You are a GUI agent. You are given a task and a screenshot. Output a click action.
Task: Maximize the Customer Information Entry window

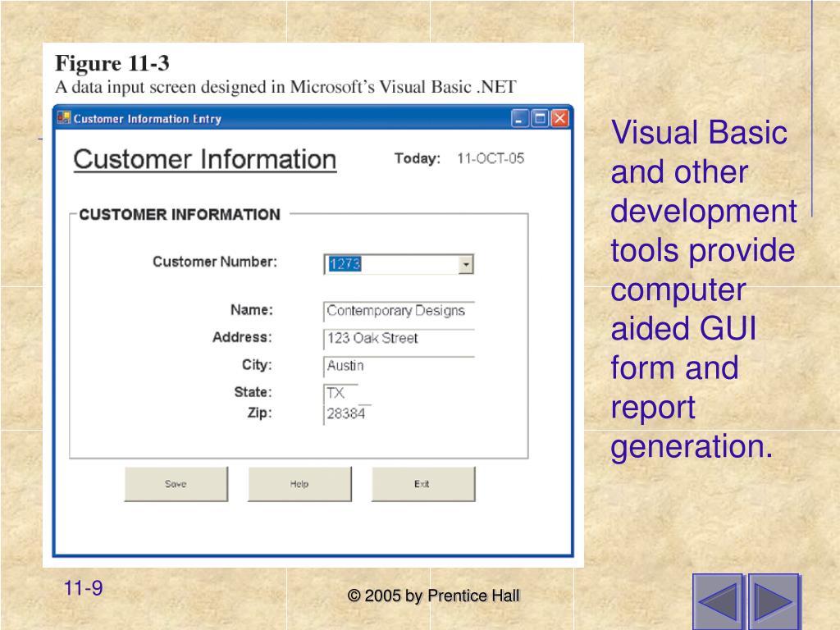tap(540, 118)
